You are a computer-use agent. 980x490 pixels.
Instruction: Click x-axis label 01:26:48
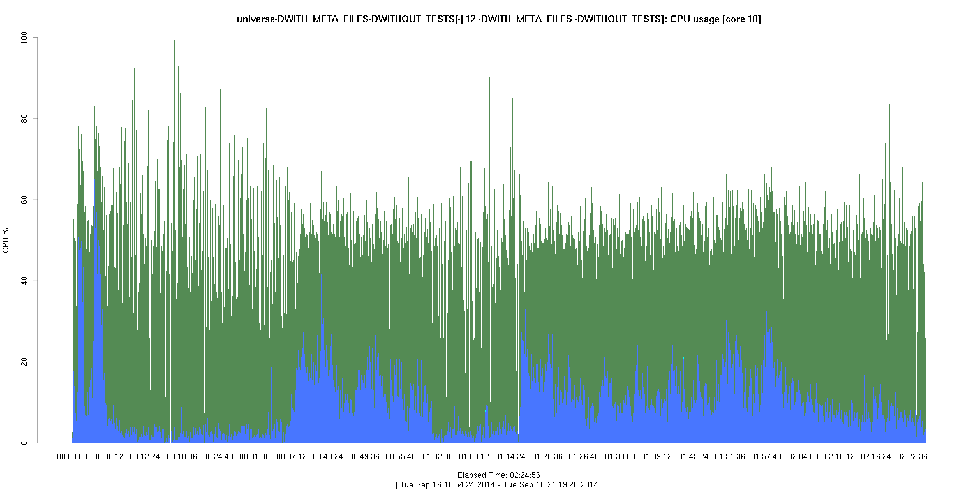(584, 457)
